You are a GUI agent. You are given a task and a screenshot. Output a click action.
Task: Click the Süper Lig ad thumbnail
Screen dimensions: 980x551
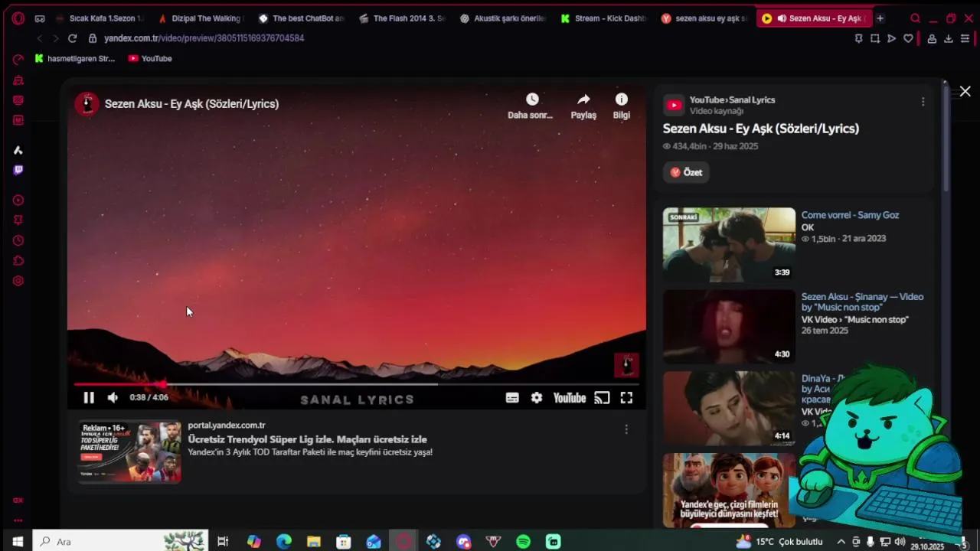129,452
